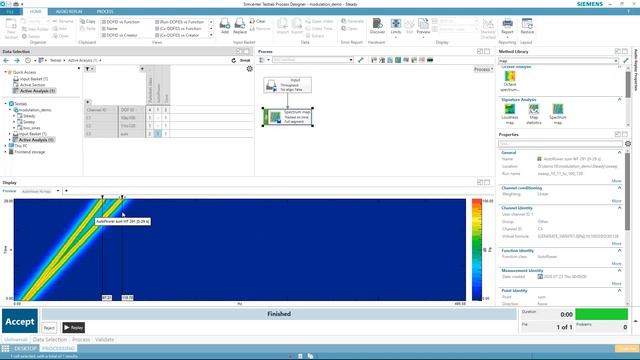The image size is (640, 360).
Task: Open the FILE menu
Action: pos(10,11)
